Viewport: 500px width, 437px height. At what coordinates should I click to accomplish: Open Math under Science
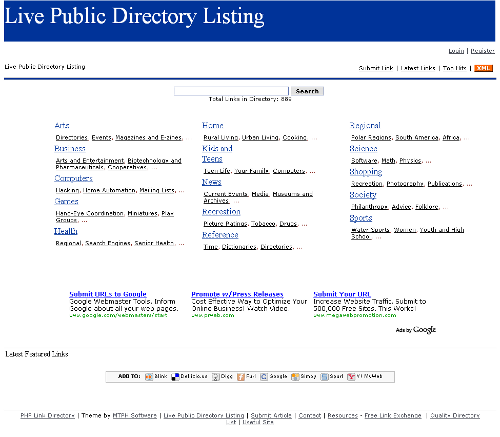tap(388, 161)
